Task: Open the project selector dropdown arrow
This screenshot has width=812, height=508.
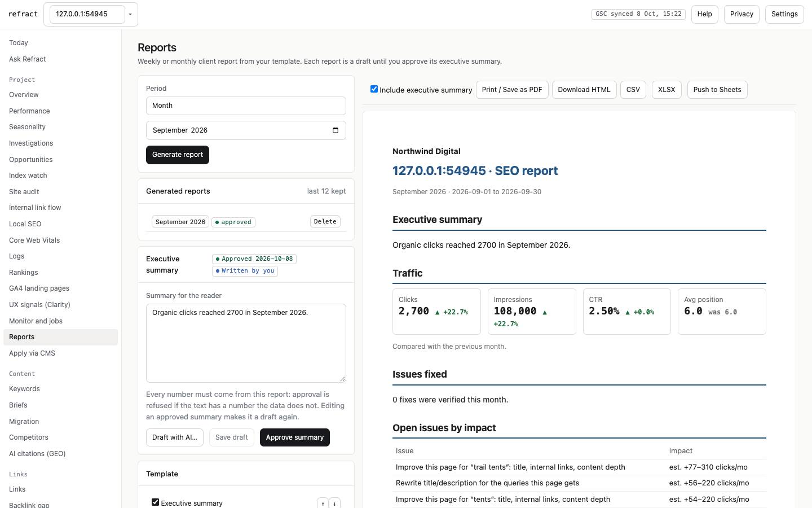Action: (x=130, y=14)
